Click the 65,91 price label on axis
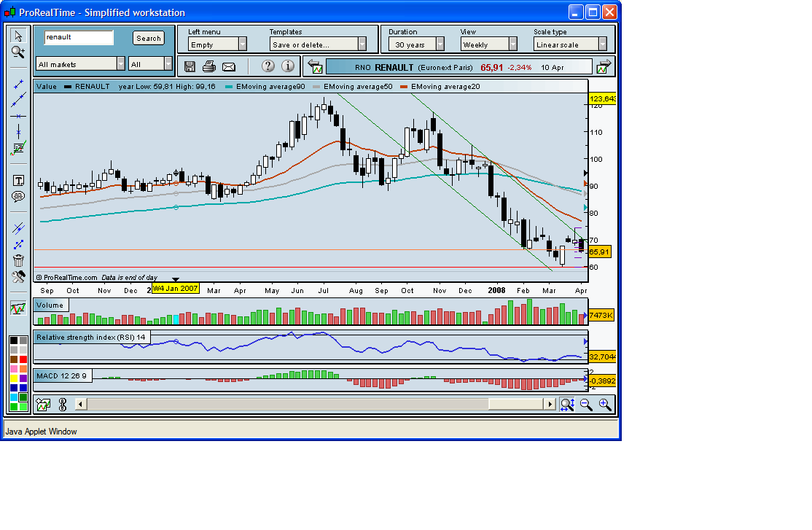The height and width of the screenshot is (530, 812). [x=600, y=252]
